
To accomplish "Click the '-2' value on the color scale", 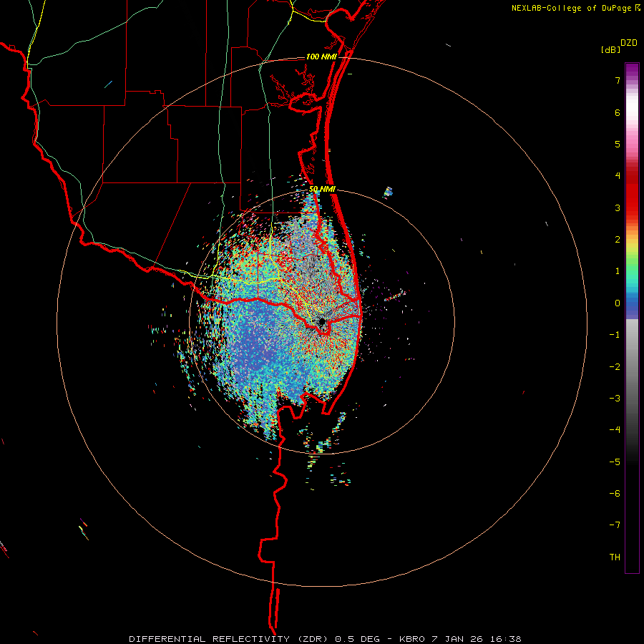I will pos(615,367).
